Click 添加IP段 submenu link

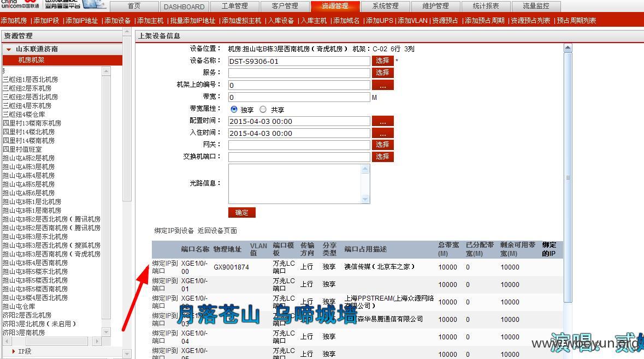tap(46, 21)
